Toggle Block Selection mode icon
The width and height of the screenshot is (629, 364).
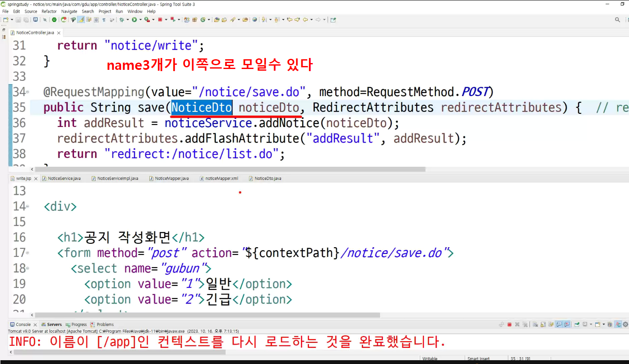97,19
